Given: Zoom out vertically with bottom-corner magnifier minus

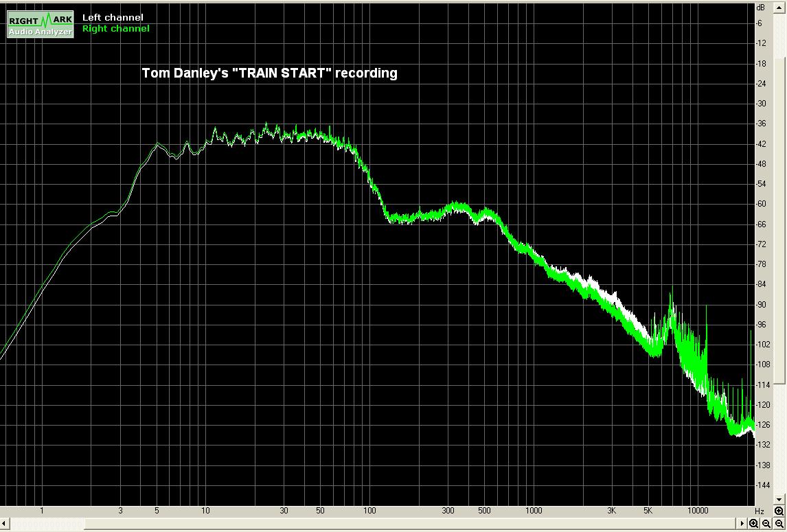Looking at the screenshot, I should [x=779, y=524].
